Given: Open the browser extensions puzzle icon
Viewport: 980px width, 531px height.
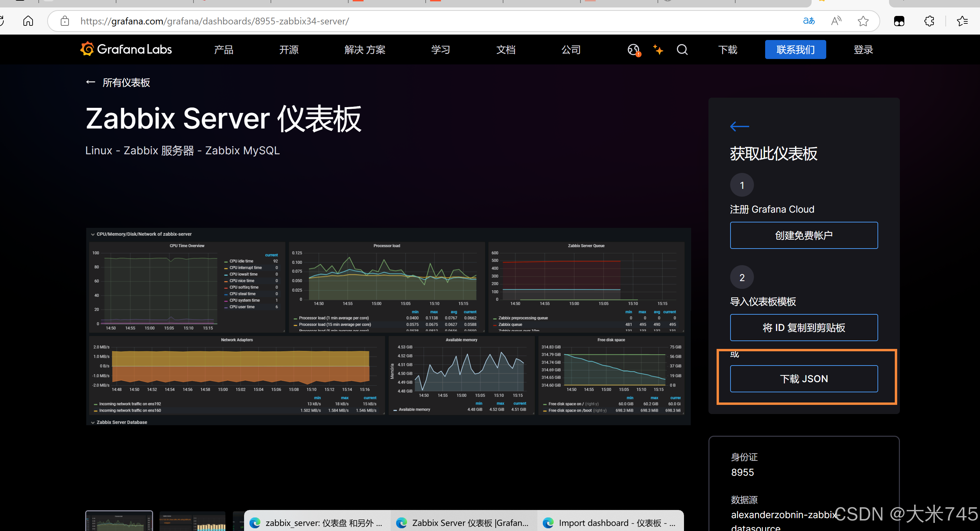Looking at the screenshot, I should [x=929, y=21].
